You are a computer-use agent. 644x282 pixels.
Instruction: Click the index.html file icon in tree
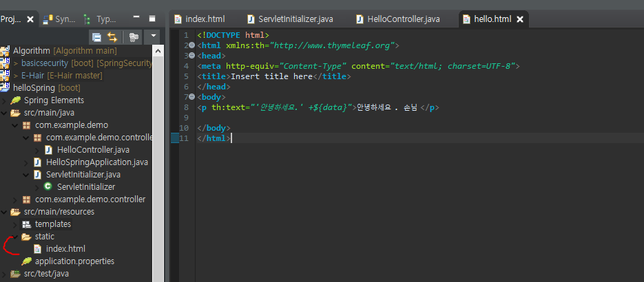point(37,249)
